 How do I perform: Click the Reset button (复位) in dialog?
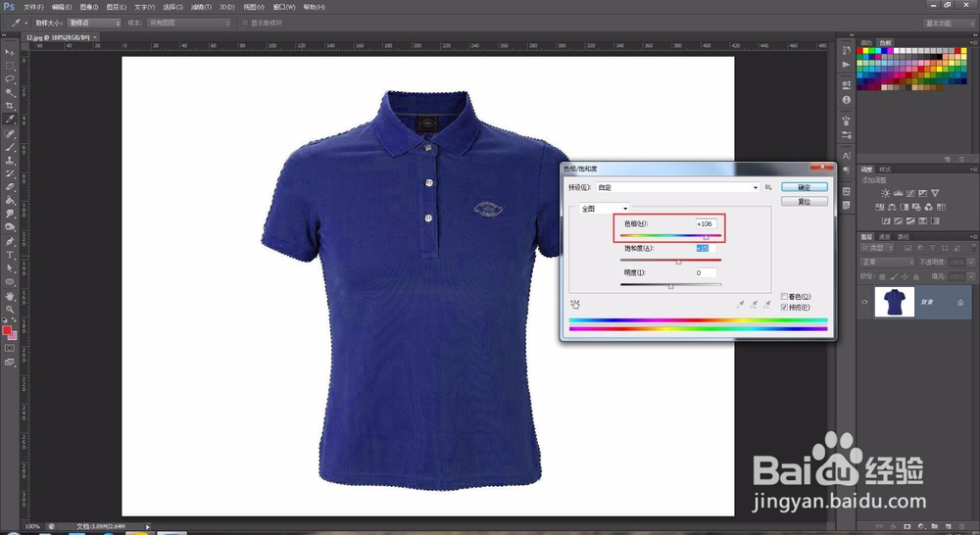(805, 201)
